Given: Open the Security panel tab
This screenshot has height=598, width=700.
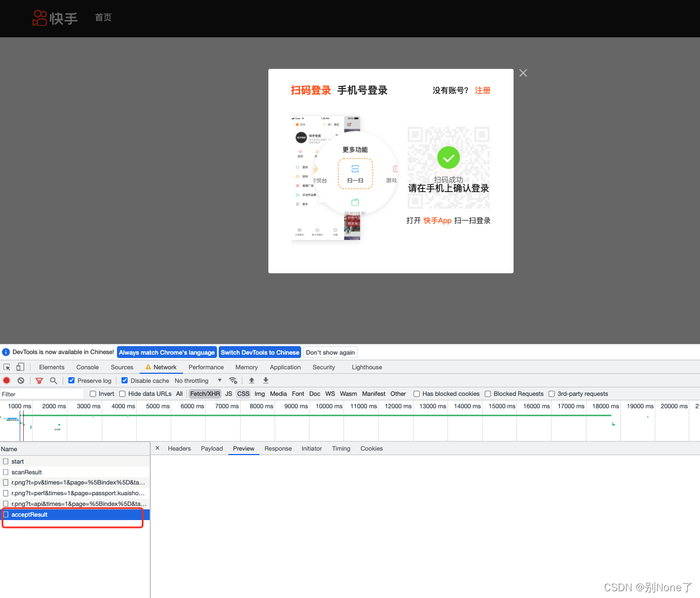Looking at the screenshot, I should click(324, 367).
